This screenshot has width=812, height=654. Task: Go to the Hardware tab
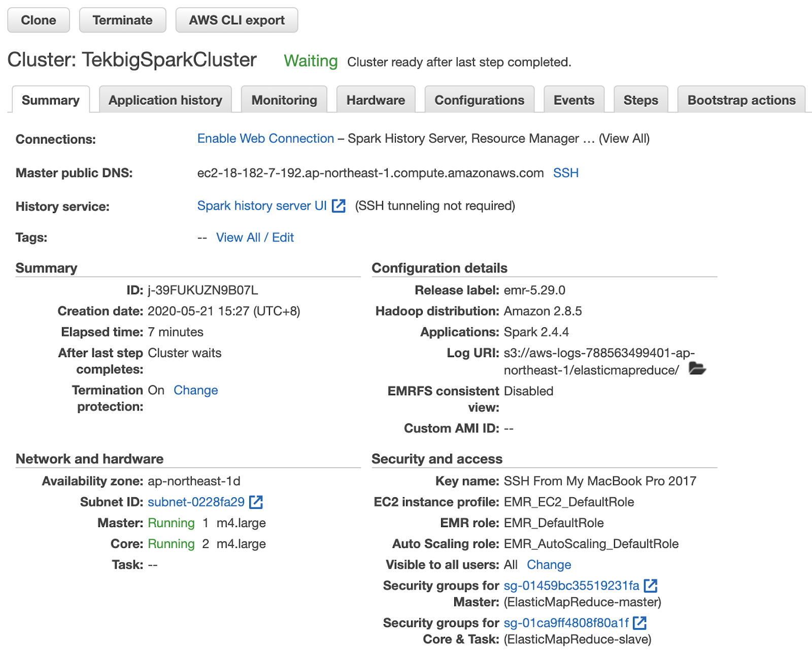point(376,99)
